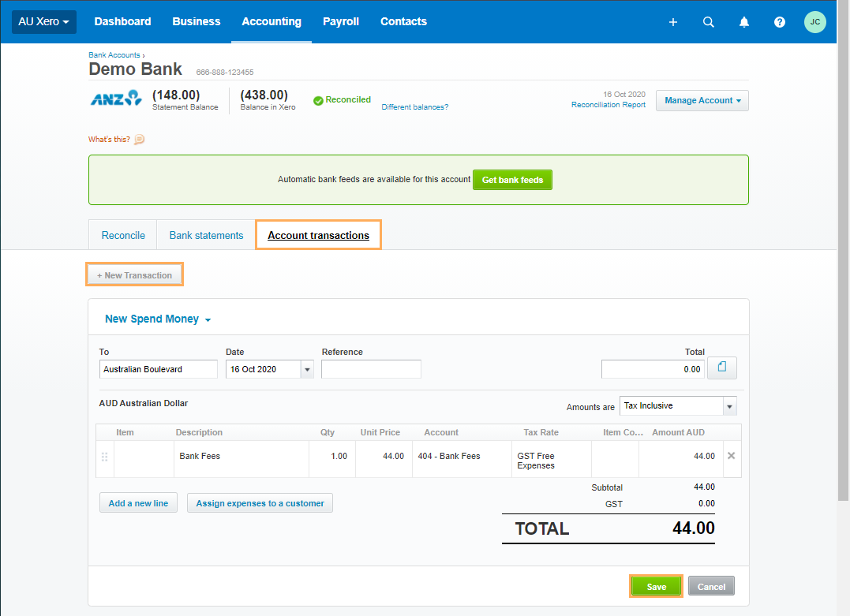Click the New Transaction button
The image size is (850, 616).
pos(134,274)
